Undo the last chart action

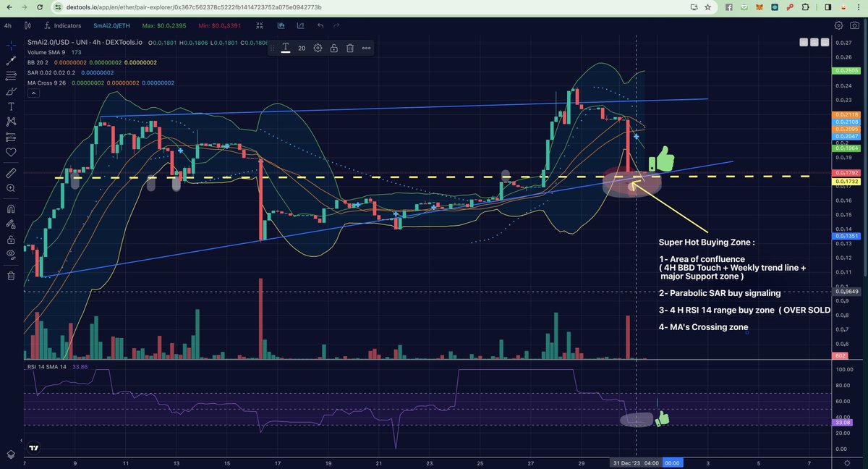coord(322,25)
